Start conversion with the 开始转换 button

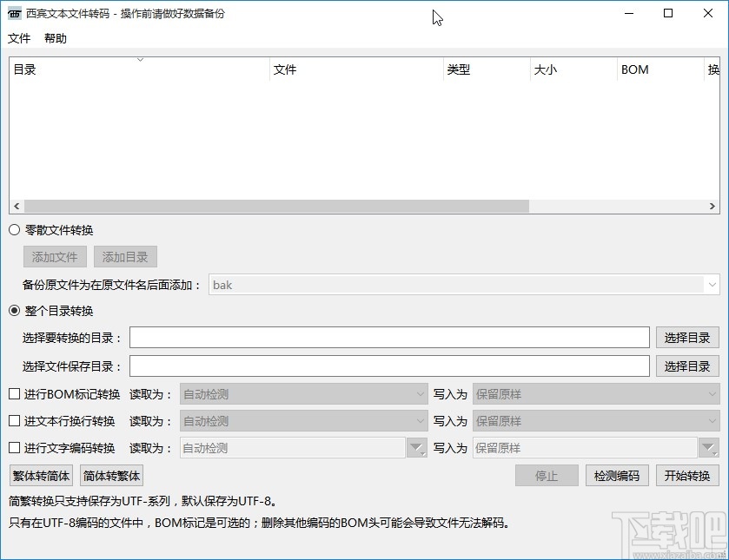coord(687,475)
